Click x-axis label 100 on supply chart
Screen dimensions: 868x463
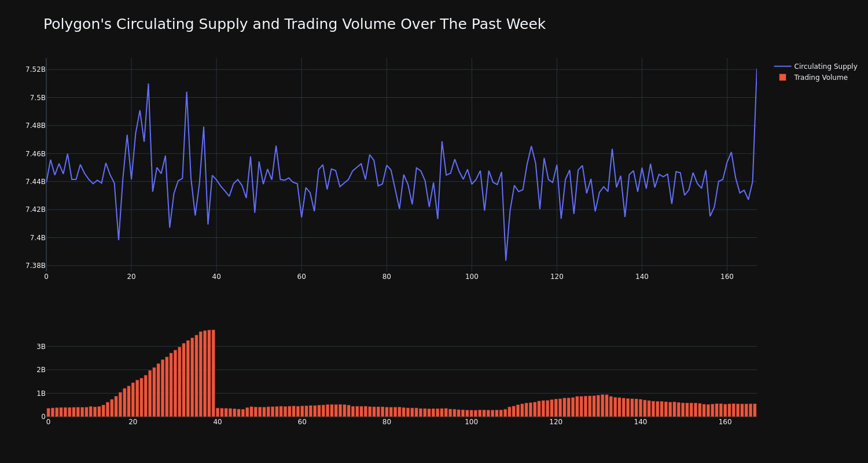472,277
